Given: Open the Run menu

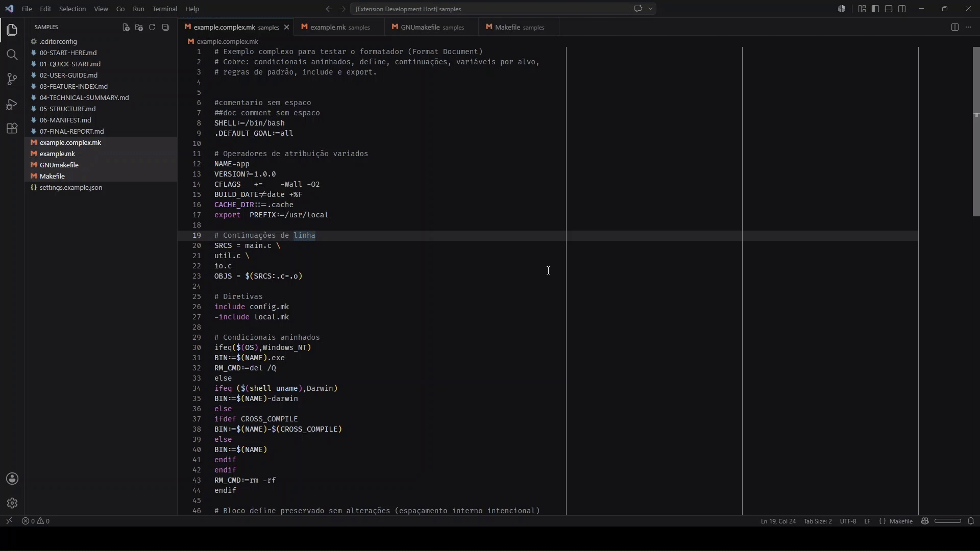Looking at the screenshot, I should tap(138, 9).
